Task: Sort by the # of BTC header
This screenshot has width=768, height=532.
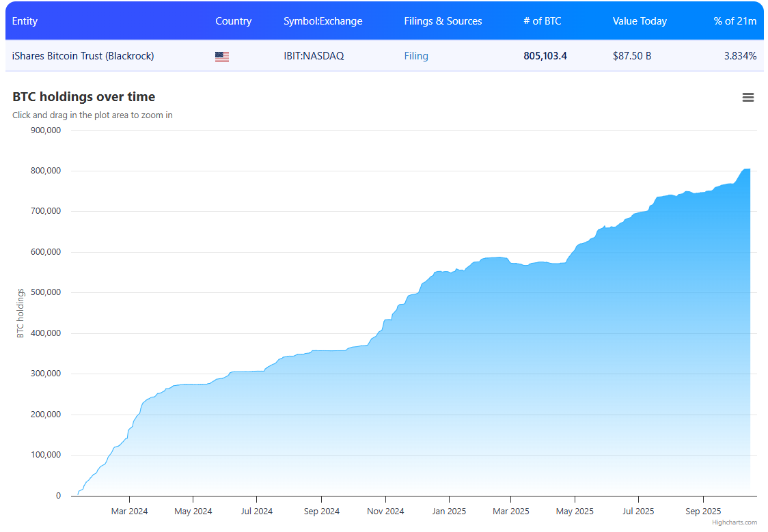Action: tap(542, 21)
